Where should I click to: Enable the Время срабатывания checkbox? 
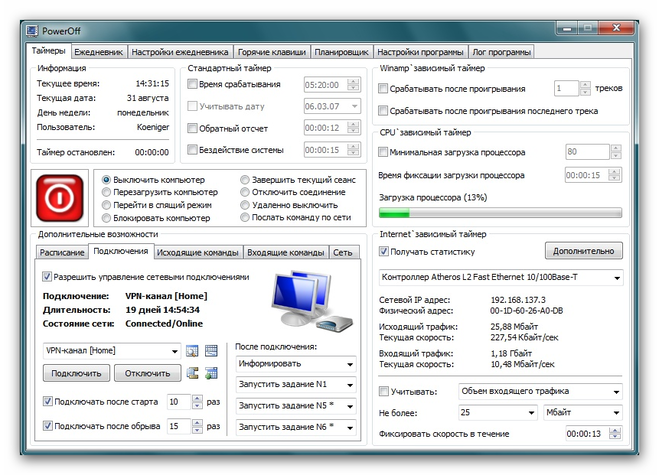pyautogui.click(x=192, y=85)
